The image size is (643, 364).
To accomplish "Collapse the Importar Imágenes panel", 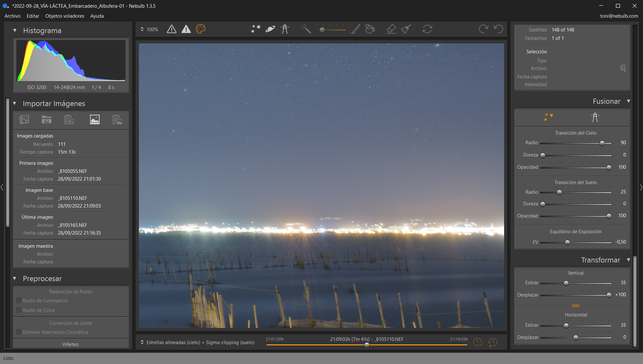I will pos(15,103).
